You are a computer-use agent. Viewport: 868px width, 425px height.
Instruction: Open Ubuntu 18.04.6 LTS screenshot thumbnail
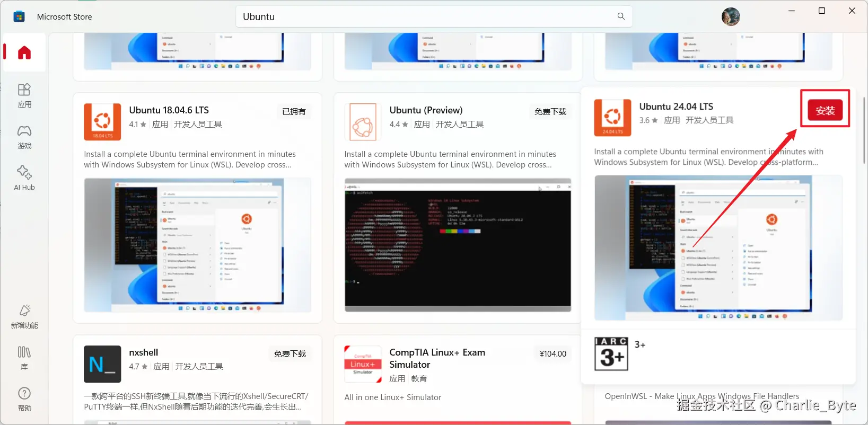[x=197, y=245]
